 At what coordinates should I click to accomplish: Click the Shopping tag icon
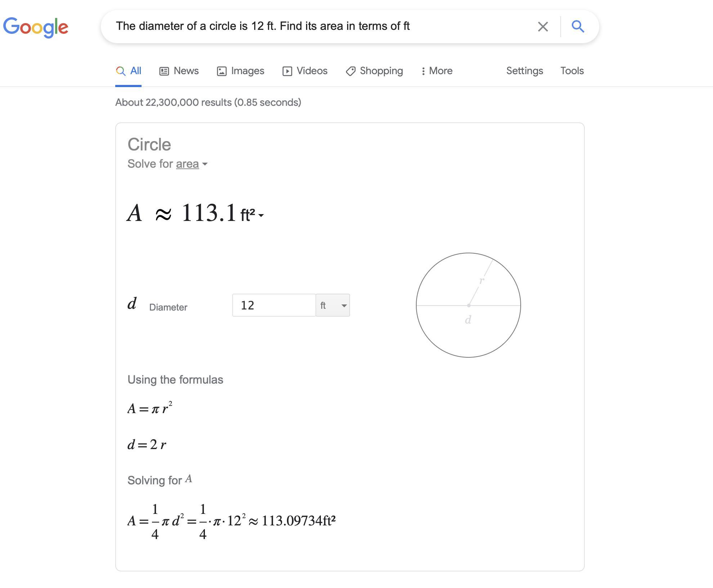[x=351, y=71]
